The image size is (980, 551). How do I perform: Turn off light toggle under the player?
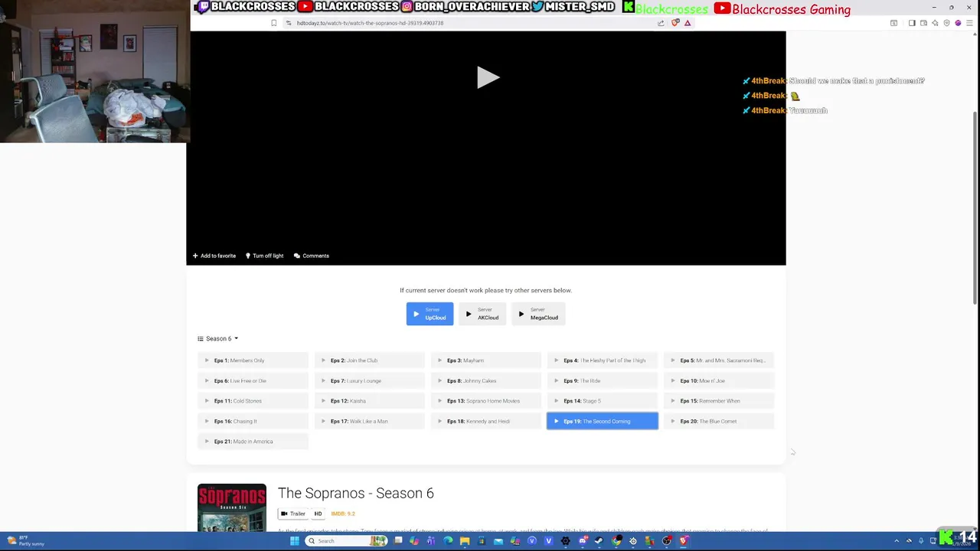(264, 256)
